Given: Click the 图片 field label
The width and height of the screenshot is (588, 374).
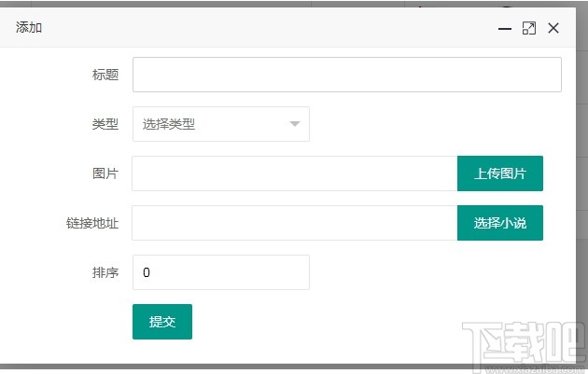Looking at the screenshot, I should point(105,173).
